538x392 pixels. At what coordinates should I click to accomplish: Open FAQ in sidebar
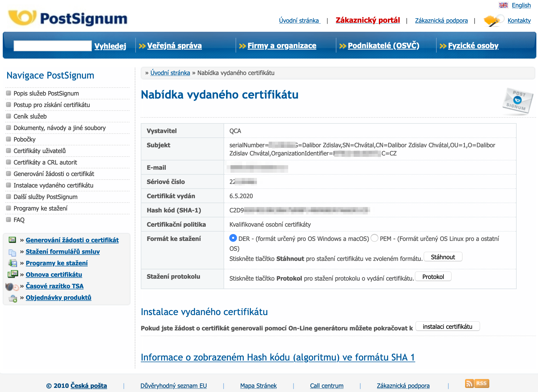coord(19,220)
